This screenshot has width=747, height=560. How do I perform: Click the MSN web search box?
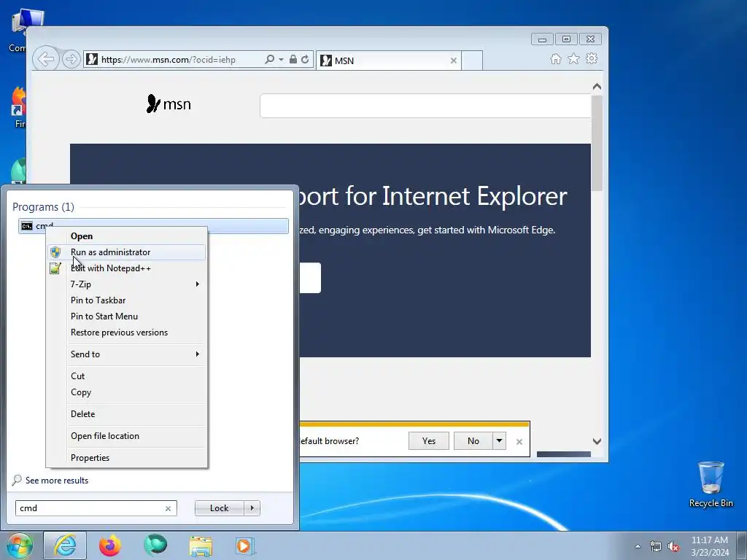[x=425, y=106]
